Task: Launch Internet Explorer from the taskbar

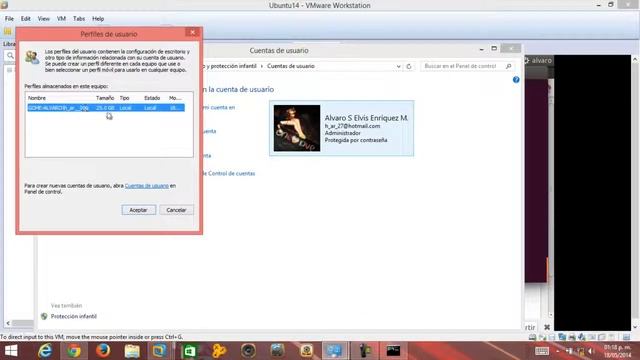Action: click(x=44, y=351)
